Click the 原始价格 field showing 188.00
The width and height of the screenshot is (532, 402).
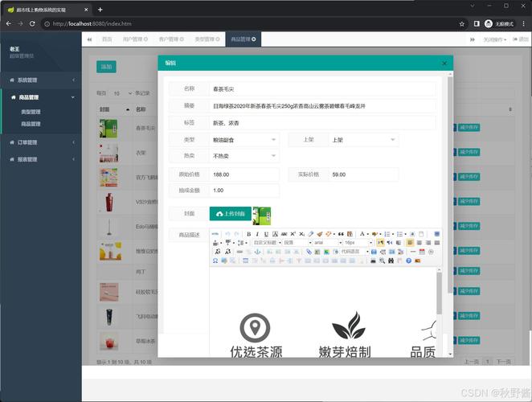pos(244,174)
